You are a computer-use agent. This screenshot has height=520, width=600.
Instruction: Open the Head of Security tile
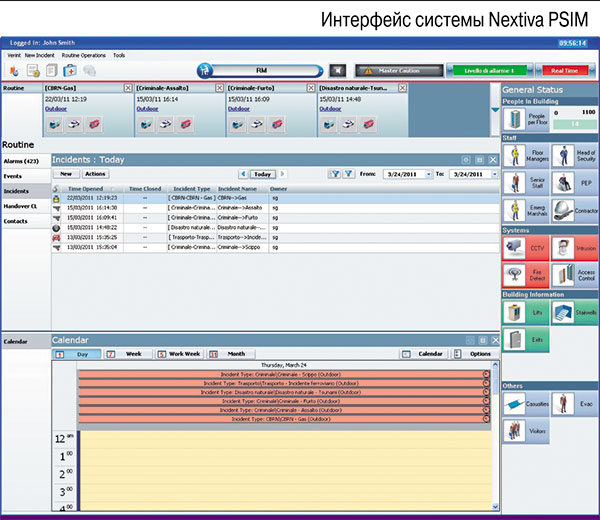[573, 156]
